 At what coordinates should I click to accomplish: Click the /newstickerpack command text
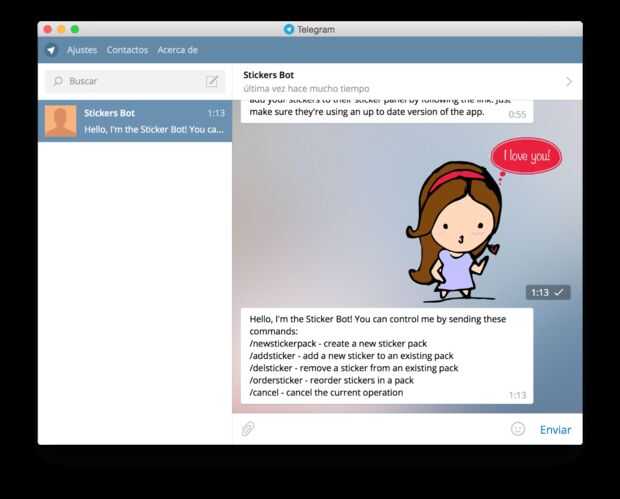tap(282, 344)
